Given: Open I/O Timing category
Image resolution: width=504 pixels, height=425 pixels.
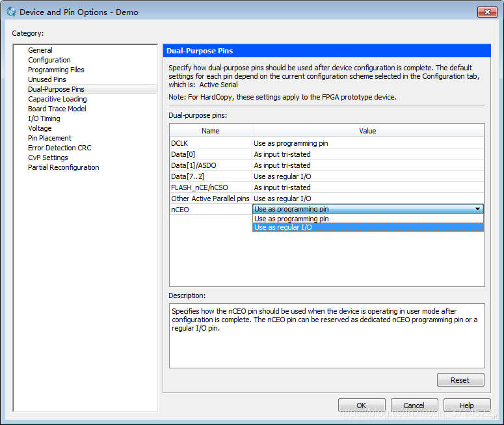Looking at the screenshot, I should pos(44,118).
